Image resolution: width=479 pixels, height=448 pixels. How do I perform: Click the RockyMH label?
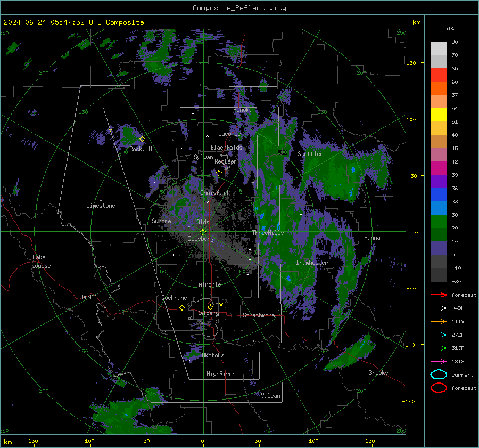click(x=141, y=149)
